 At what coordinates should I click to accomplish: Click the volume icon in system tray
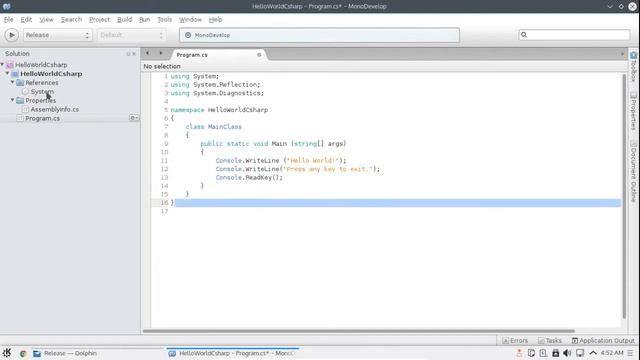pyautogui.click(x=567, y=353)
